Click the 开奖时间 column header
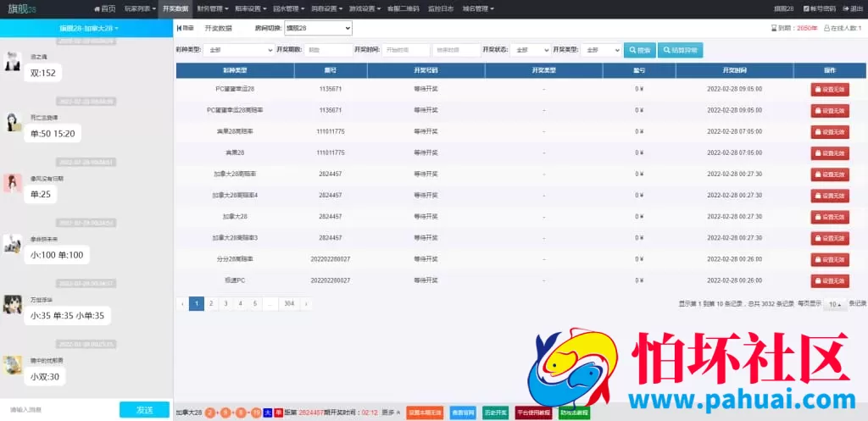 point(734,71)
